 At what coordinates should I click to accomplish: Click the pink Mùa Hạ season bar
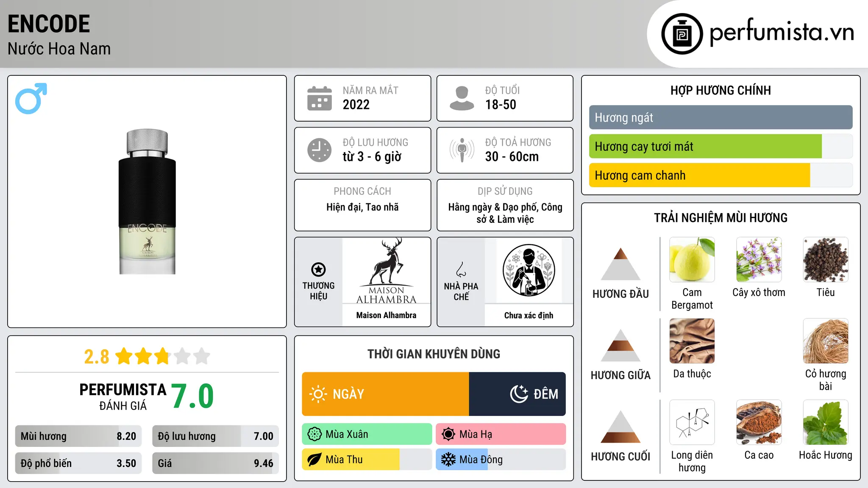pos(501,434)
